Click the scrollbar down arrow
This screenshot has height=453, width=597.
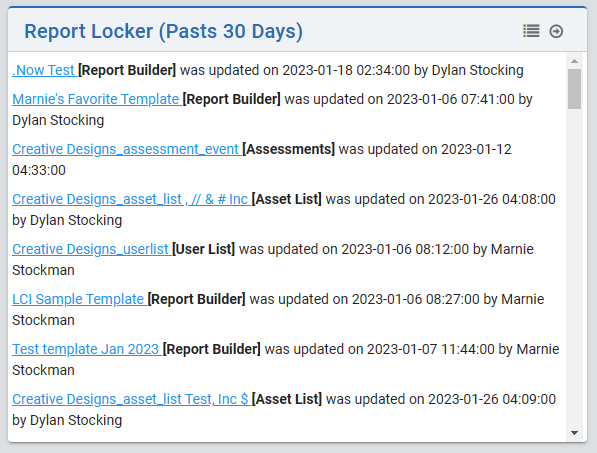(574, 433)
